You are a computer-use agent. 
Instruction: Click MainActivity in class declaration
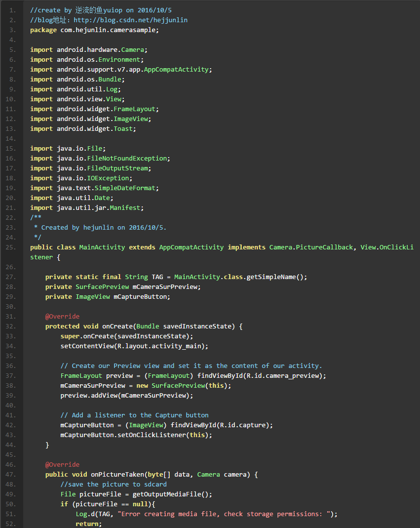(102, 247)
